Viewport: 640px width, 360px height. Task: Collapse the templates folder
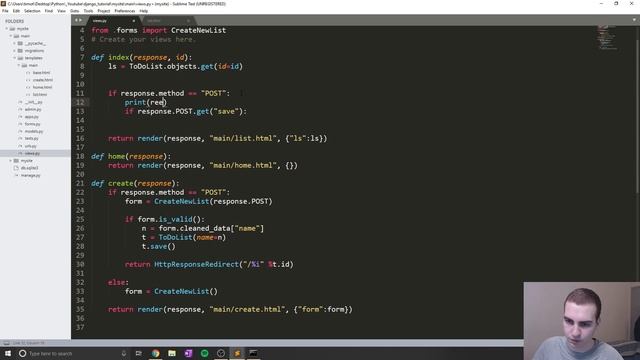pos(14,58)
